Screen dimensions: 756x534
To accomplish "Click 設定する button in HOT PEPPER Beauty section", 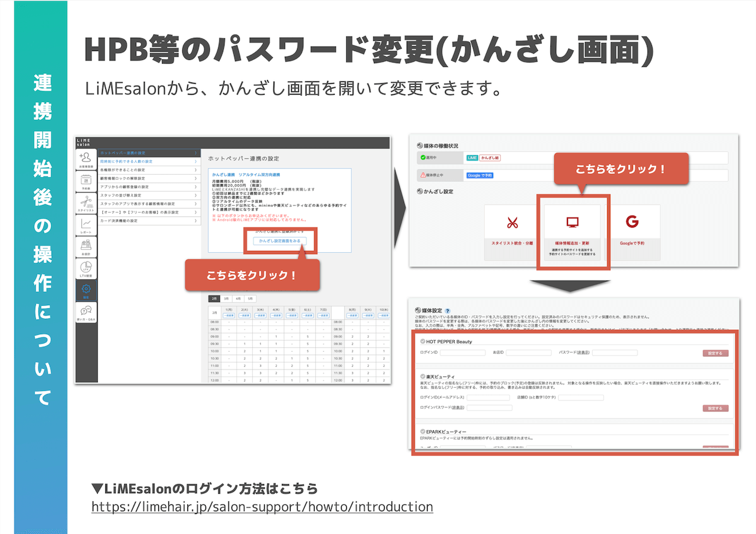I will (715, 353).
